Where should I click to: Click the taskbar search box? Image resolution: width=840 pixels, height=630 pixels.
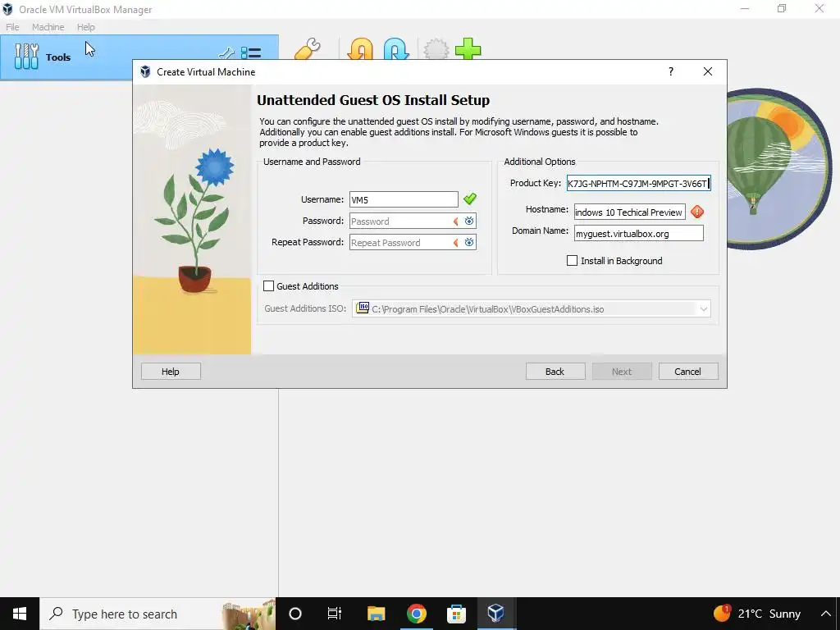tap(157, 614)
